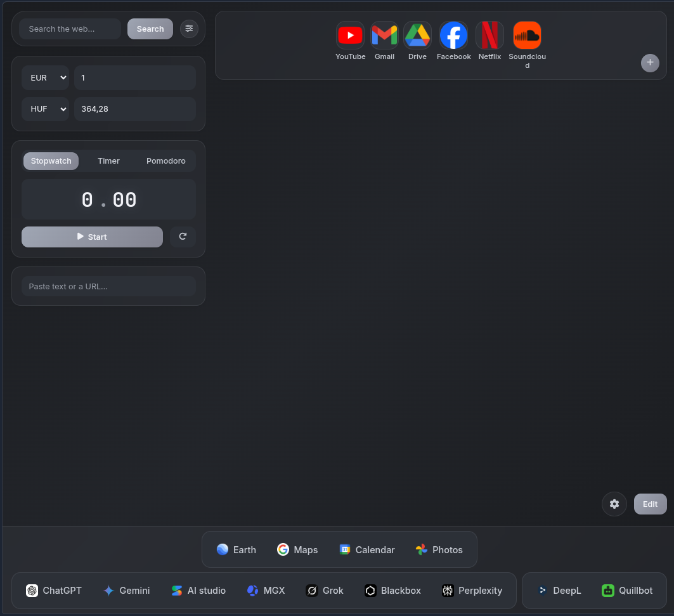674x616 pixels.
Task: Reset the stopwatch with the refresh icon
Action: tap(183, 237)
